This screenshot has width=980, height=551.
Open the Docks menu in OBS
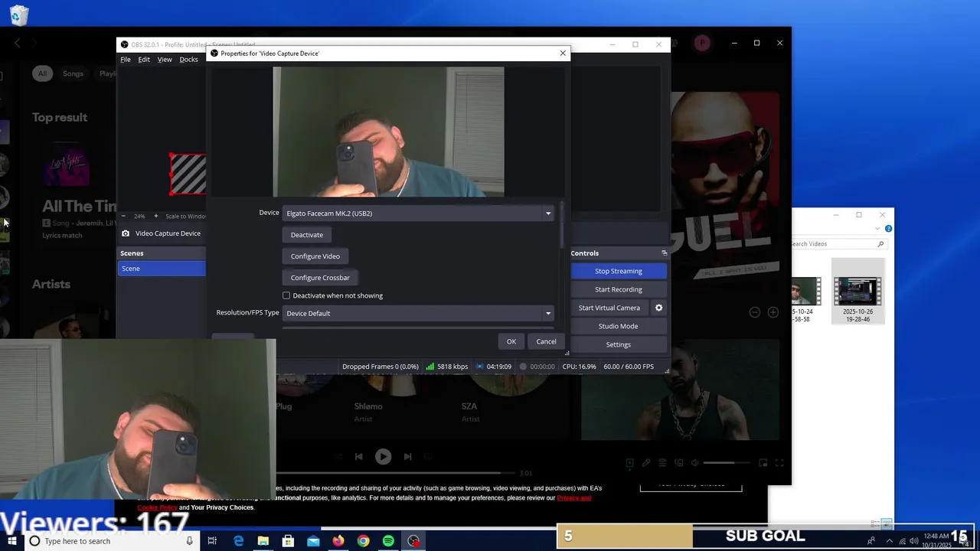coord(188,60)
